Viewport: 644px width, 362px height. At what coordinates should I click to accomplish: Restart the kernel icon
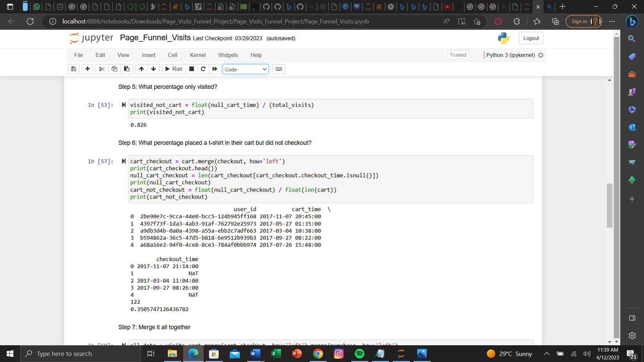point(203,69)
